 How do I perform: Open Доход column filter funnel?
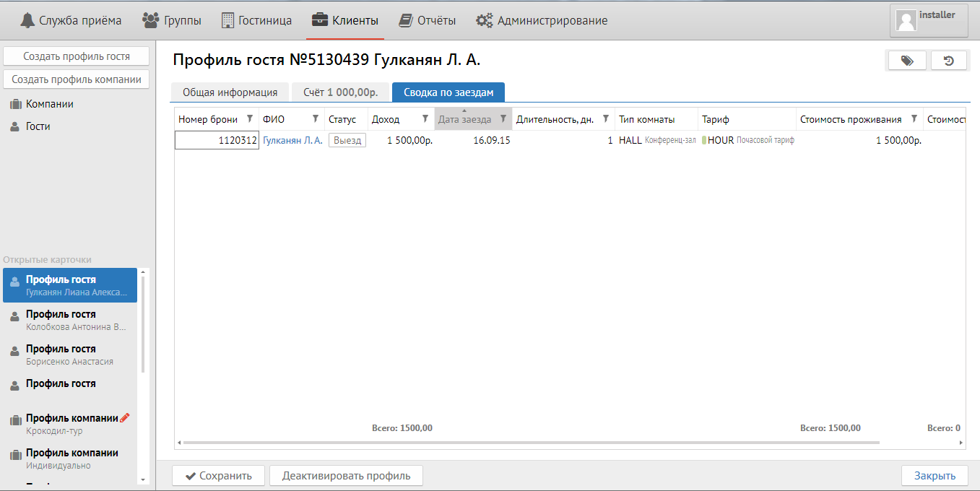[x=425, y=119]
